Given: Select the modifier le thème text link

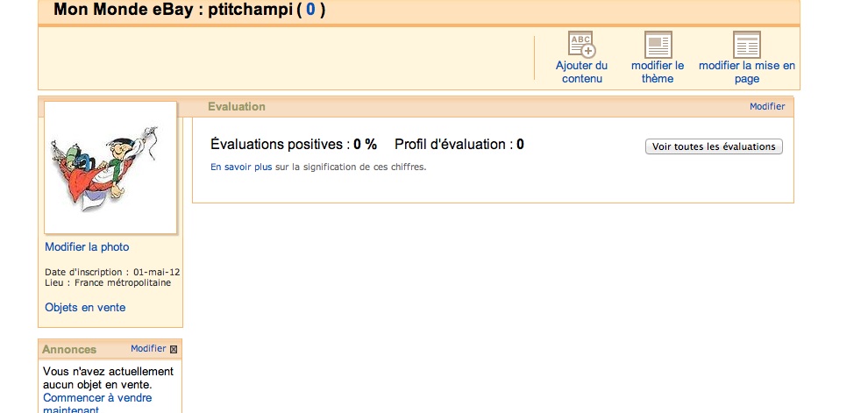Looking at the screenshot, I should pos(658,72).
